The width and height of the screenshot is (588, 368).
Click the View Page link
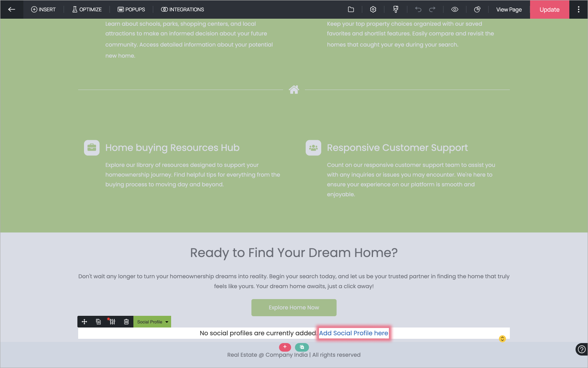(509, 9)
